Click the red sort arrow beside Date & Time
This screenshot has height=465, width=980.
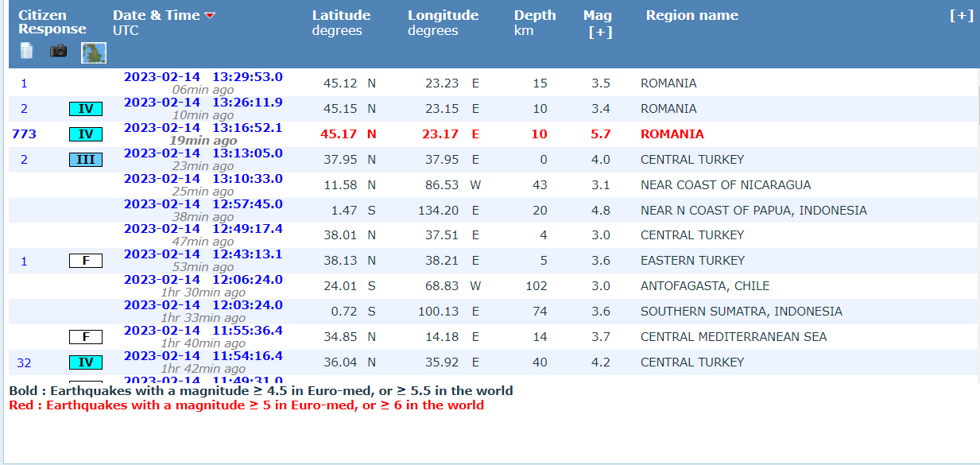(x=210, y=16)
